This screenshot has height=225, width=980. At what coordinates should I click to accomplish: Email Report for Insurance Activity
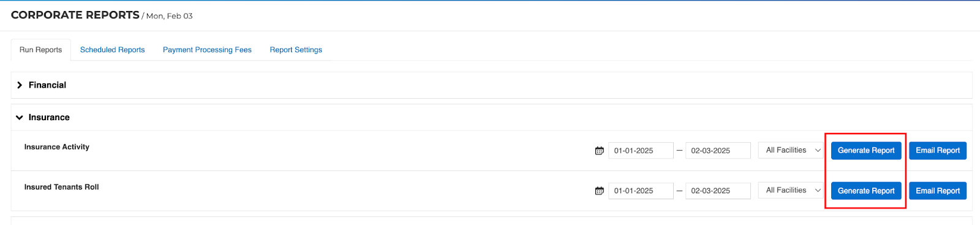click(x=938, y=150)
